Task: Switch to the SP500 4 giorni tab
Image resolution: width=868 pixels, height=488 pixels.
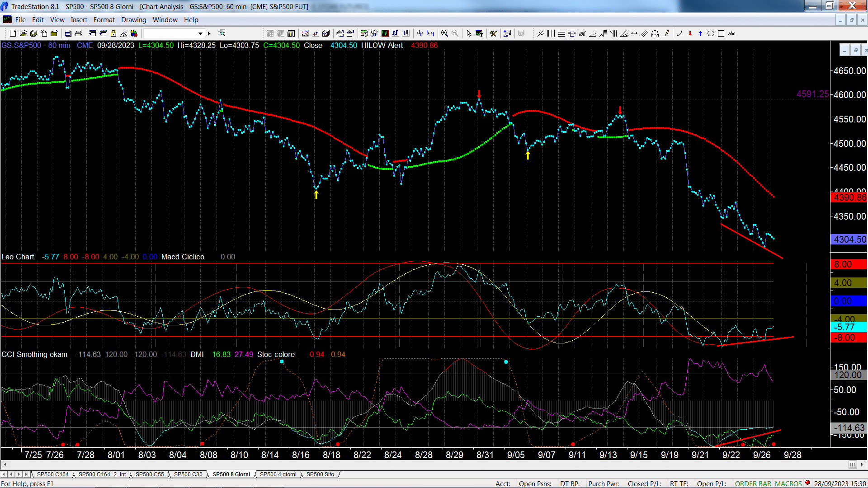Action: click(278, 474)
